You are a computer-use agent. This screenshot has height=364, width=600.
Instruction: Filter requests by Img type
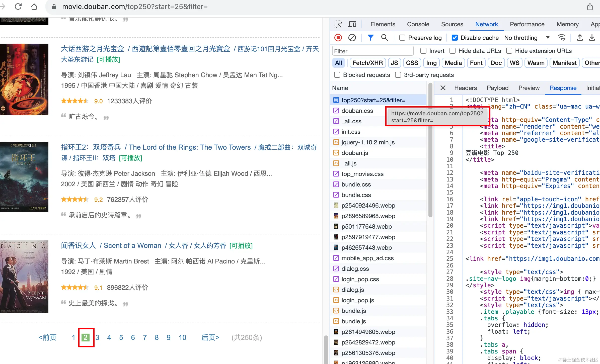[x=431, y=63]
